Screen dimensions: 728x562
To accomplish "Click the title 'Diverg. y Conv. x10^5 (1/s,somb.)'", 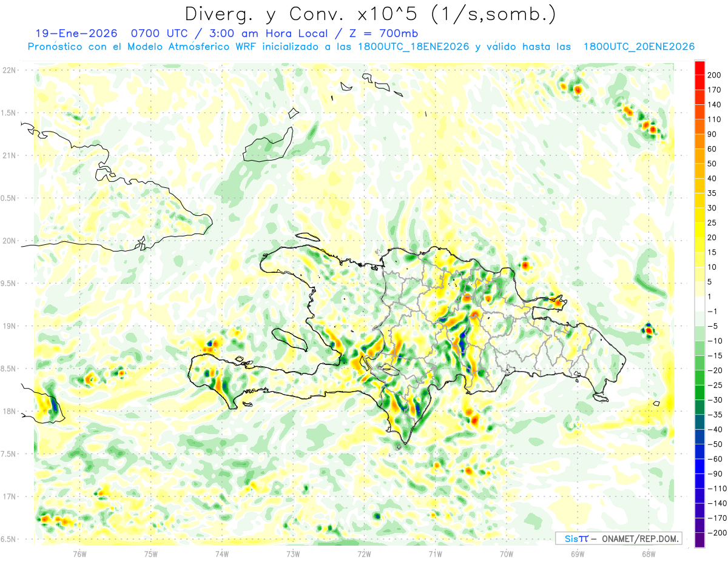I will [370, 14].
